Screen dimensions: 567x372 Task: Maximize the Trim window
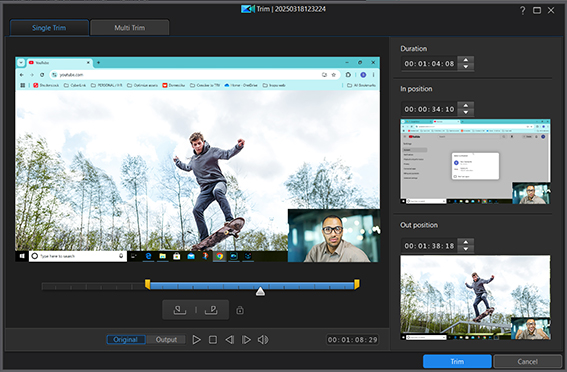(537, 10)
